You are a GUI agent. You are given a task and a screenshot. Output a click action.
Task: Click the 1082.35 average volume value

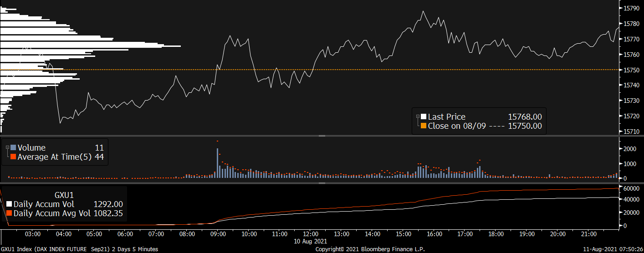coord(108,213)
